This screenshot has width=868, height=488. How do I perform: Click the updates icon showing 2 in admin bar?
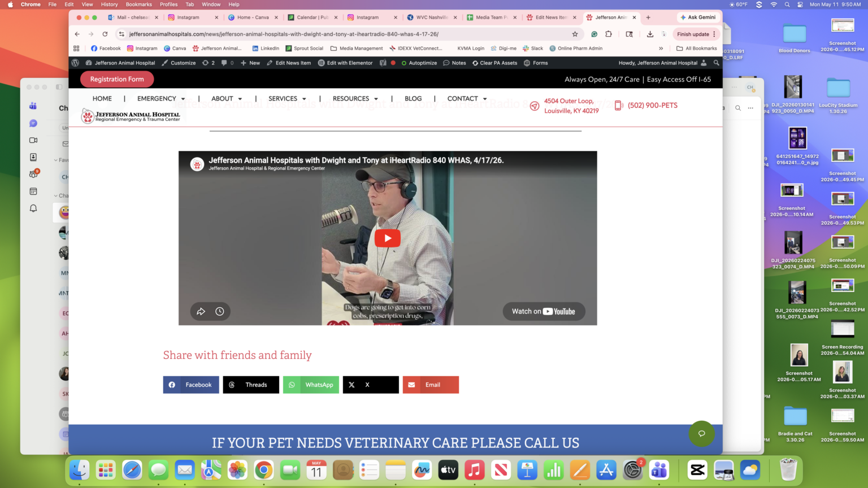[x=209, y=63]
